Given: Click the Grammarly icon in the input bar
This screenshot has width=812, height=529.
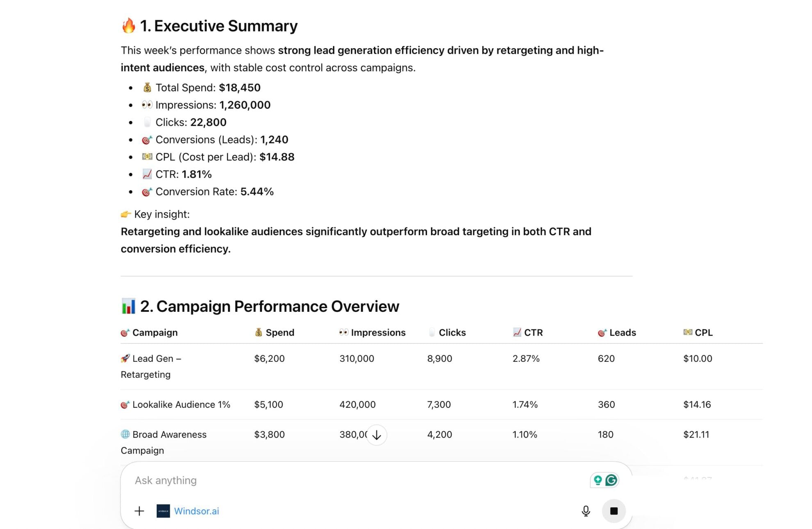Looking at the screenshot, I should 611,479.
